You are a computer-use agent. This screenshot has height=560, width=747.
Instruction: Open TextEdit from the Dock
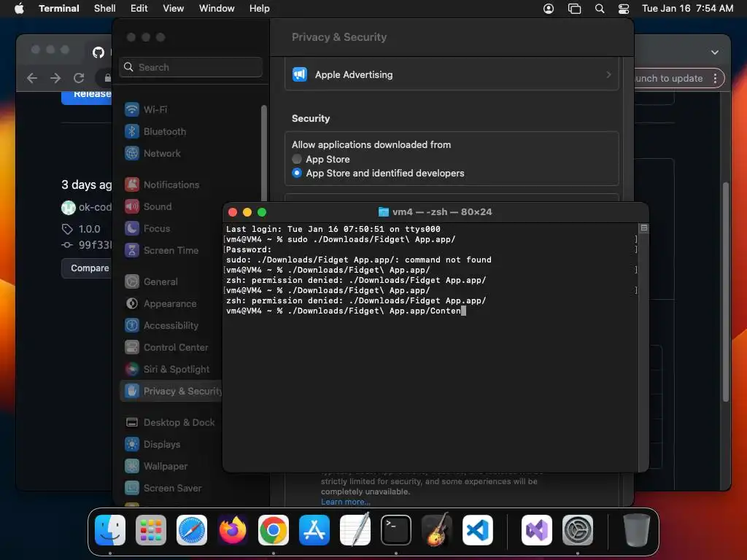click(355, 529)
